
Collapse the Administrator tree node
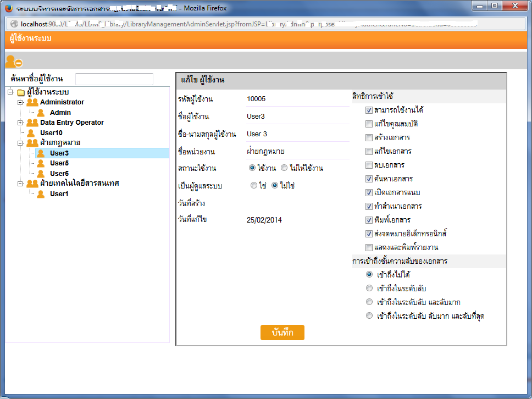pyautogui.click(x=20, y=102)
